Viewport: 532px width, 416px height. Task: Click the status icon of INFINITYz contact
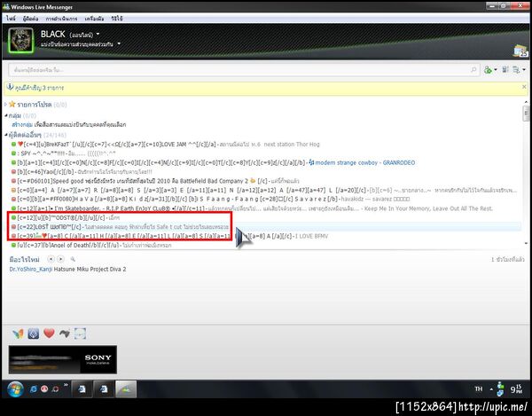coord(13,162)
